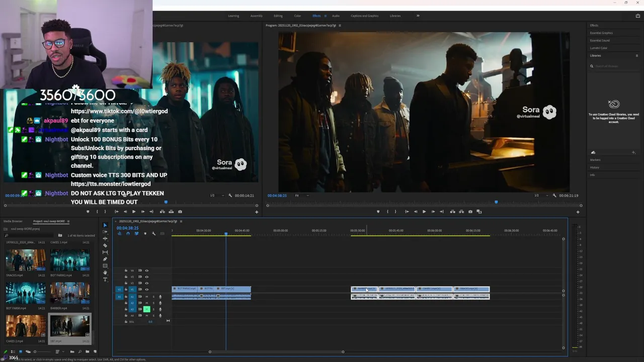Expand workspace overflow chevrons
Screen dimensions: 644x362
(418, 16)
